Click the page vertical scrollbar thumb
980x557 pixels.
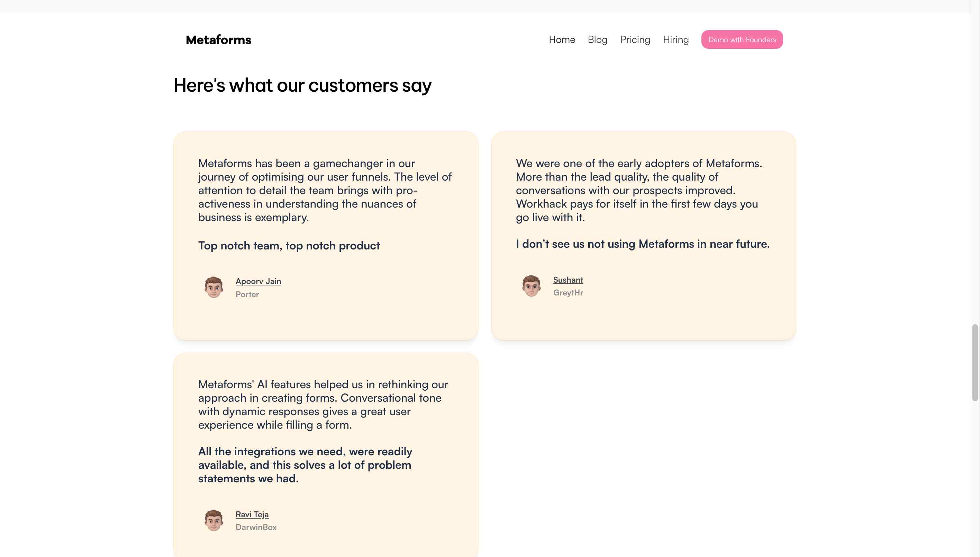pos(975,362)
